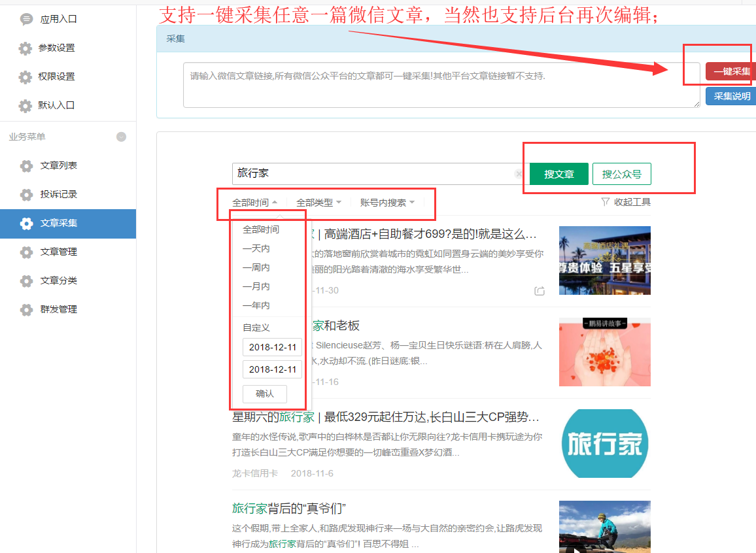Click the gear icon beside 文章列表
The width and height of the screenshot is (756, 553).
26,166
